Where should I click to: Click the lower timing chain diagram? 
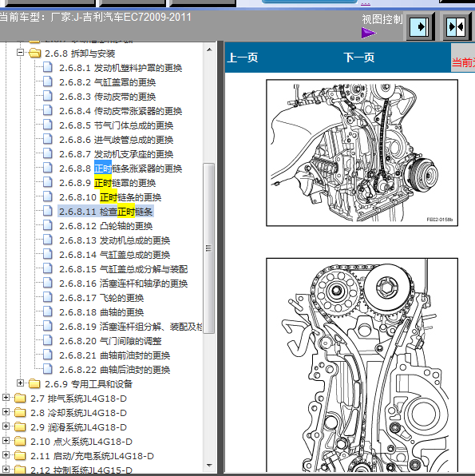tap(362, 365)
